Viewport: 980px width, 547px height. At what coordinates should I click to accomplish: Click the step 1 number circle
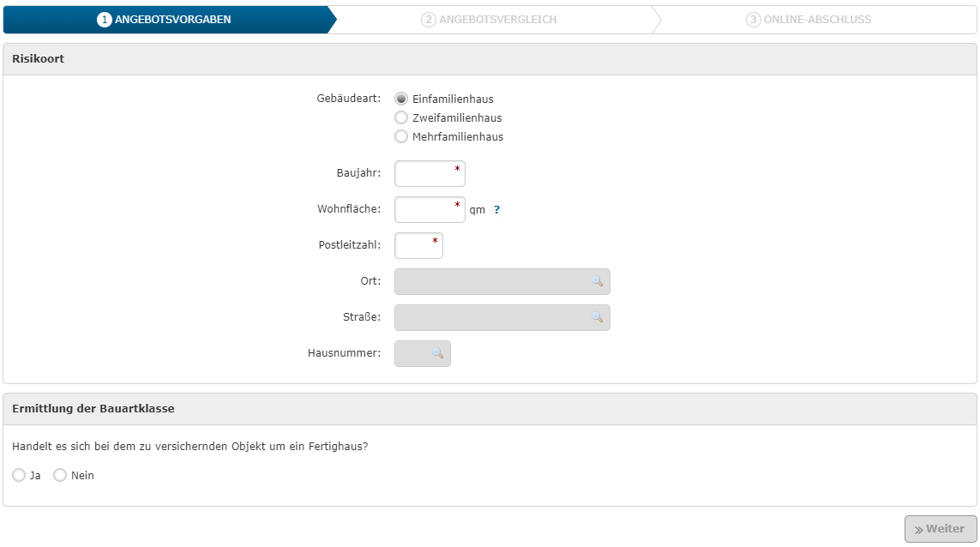tap(105, 20)
